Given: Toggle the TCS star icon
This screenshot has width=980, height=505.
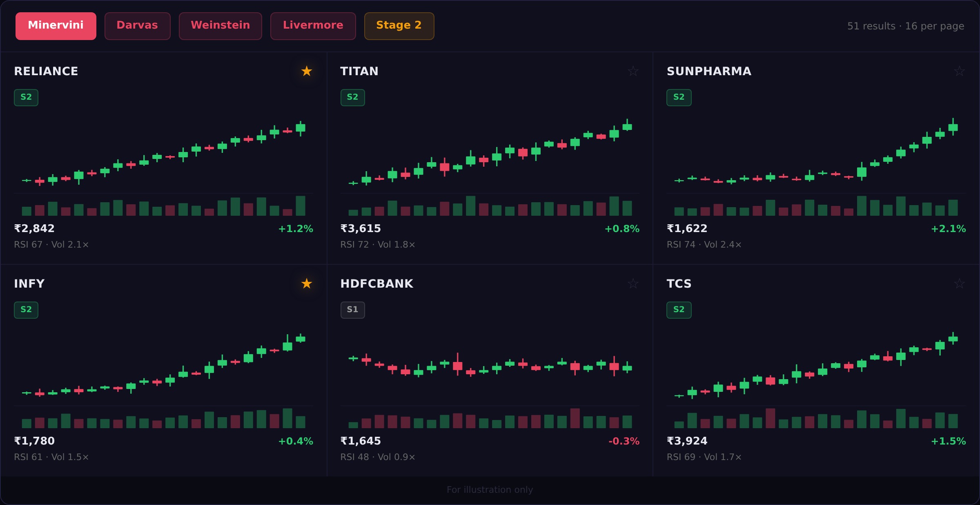Looking at the screenshot, I should point(959,284).
